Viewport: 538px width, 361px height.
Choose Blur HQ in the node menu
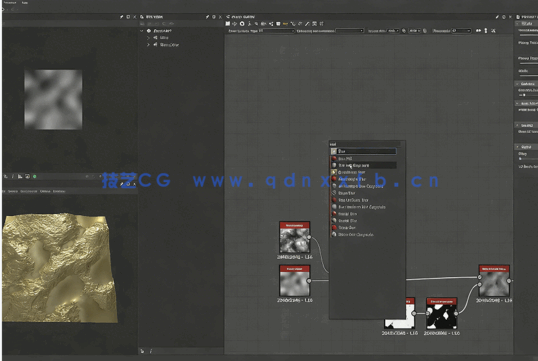point(364,159)
